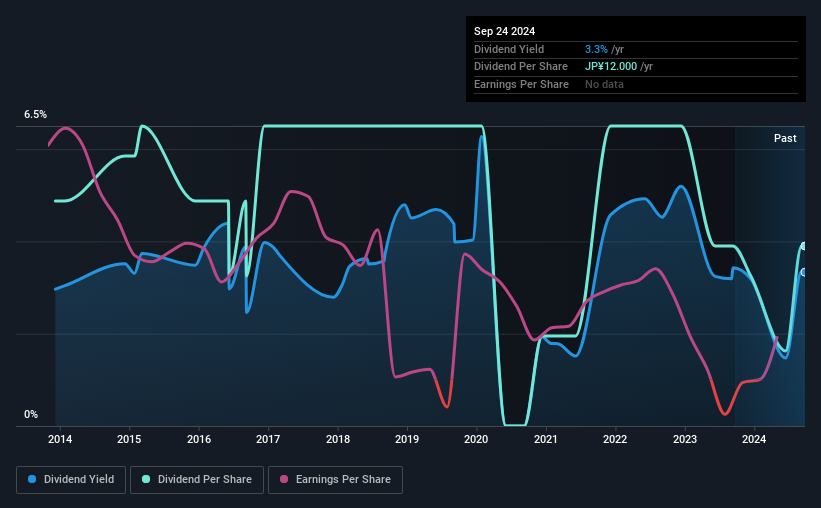Screen dimensions: 821x508
Task: Click the Dividend Yield tooltip row label
Action: [509, 49]
